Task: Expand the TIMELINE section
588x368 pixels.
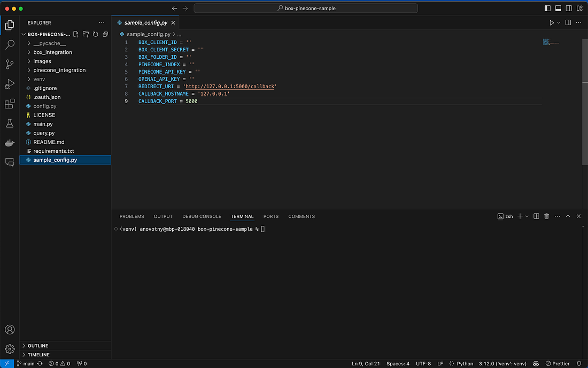Action: click(x=65, y=355)
